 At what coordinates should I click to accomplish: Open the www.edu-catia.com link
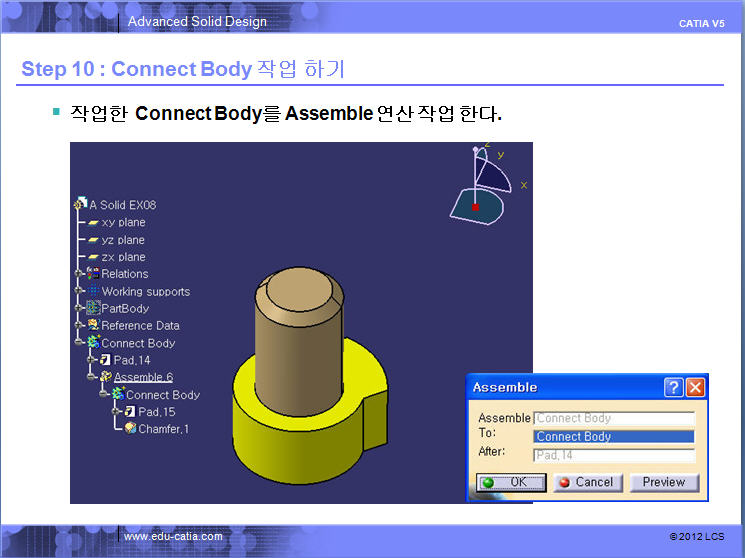pos(173,537)
